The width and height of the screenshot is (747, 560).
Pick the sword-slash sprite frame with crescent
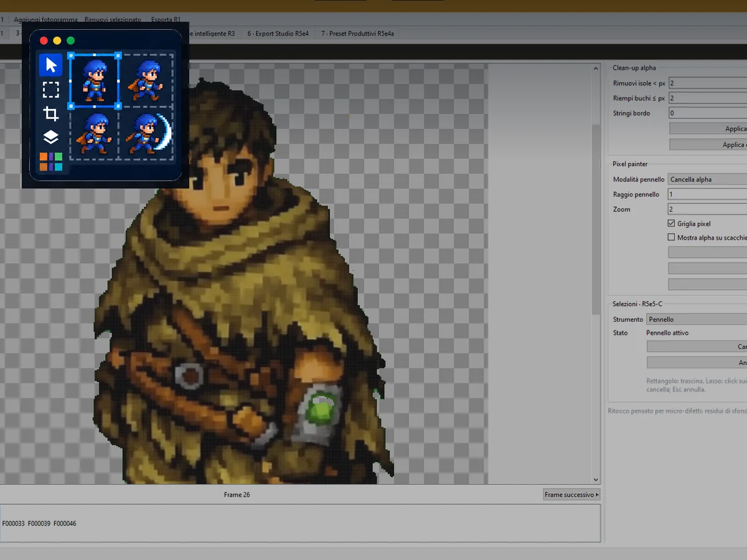pyautogui.click(x=147, y=133)
